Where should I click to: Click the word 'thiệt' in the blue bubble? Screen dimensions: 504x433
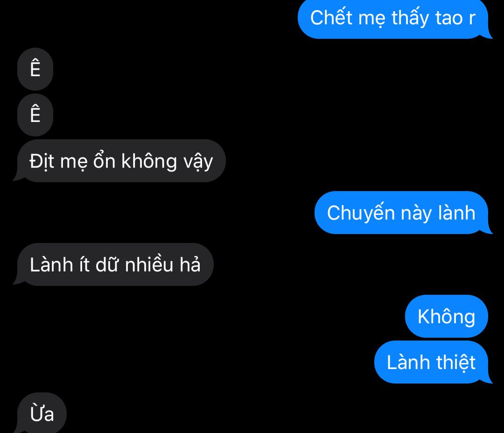456,363
